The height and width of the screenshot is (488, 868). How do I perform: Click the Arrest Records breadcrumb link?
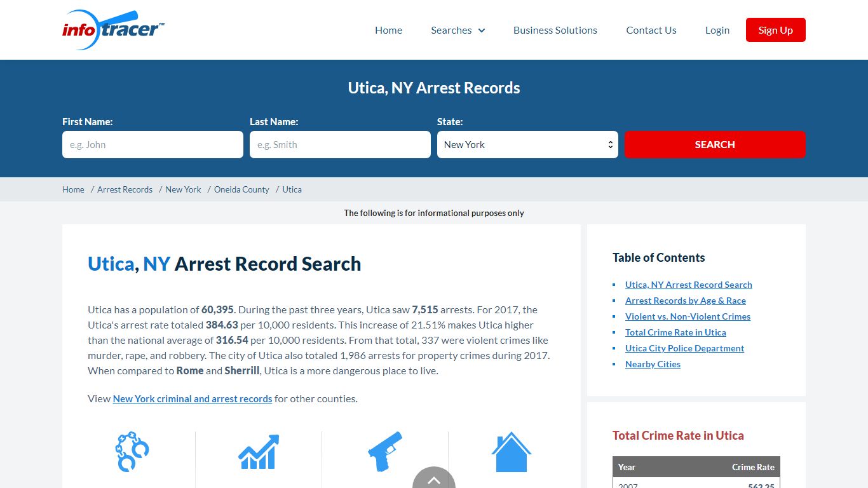[x=125, y=189]
